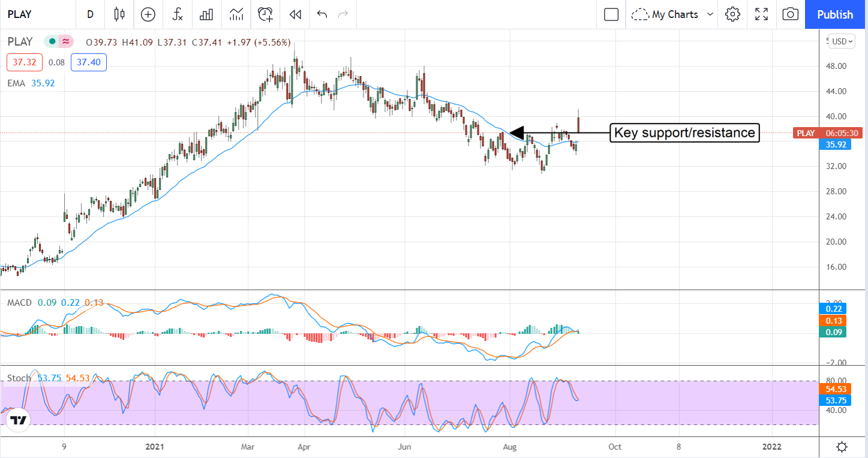
Task: Click the 37.40 buy price button
Action: click(x=89, y=62)
